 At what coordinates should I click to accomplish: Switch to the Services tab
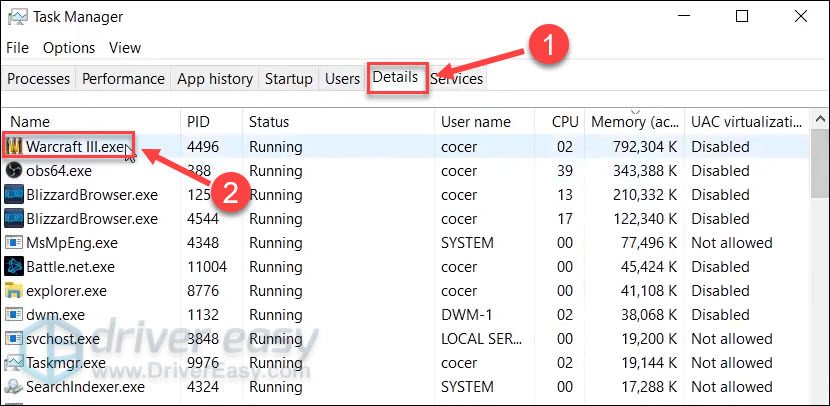(456, 79)
